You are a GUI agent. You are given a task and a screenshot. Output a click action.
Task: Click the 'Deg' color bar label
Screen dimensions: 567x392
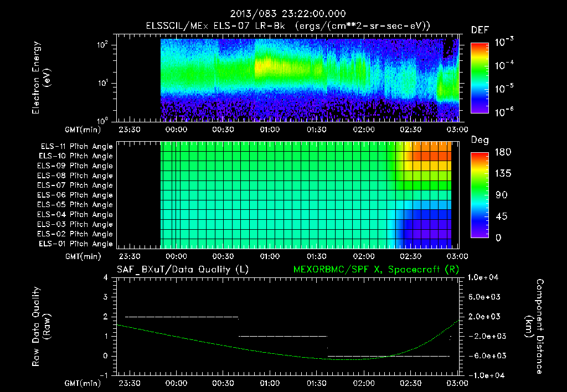coord(480,140)
